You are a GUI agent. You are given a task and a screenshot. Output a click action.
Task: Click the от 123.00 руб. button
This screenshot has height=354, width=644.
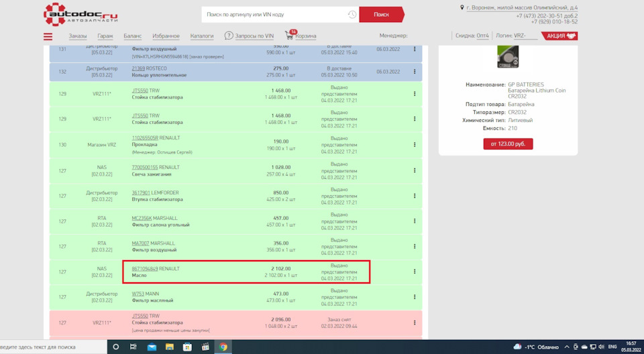508,143
